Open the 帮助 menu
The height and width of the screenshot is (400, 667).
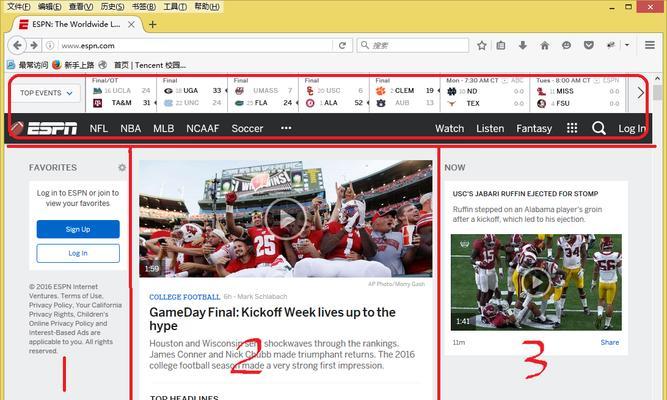(207, 6)
